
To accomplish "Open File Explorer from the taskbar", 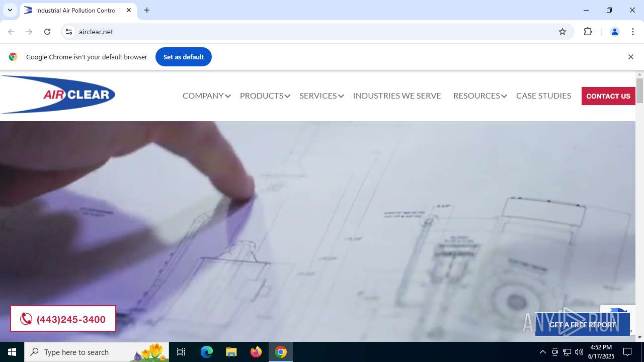I will point(231,352).
